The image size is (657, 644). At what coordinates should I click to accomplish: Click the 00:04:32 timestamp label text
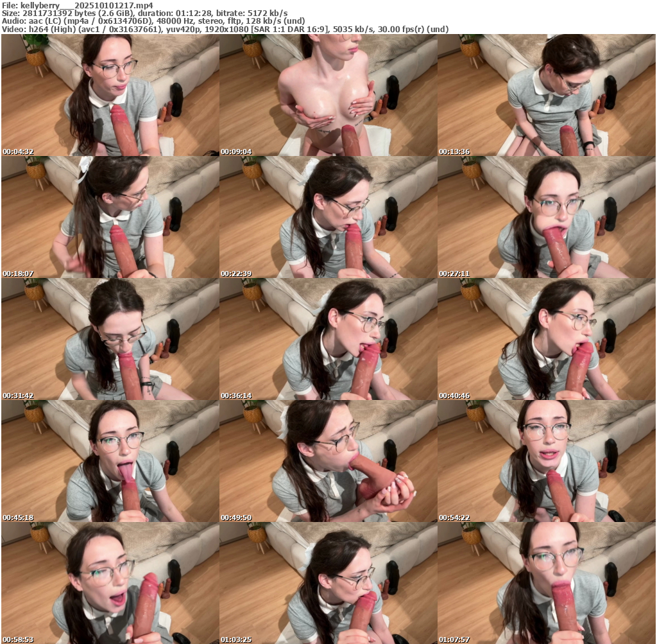click(18, 152)
